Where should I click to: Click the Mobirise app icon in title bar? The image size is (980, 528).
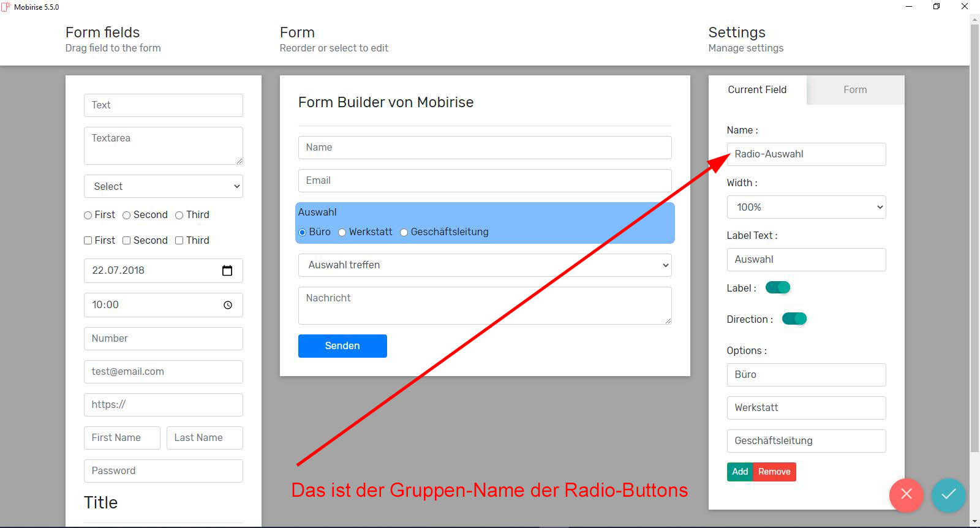6,7
